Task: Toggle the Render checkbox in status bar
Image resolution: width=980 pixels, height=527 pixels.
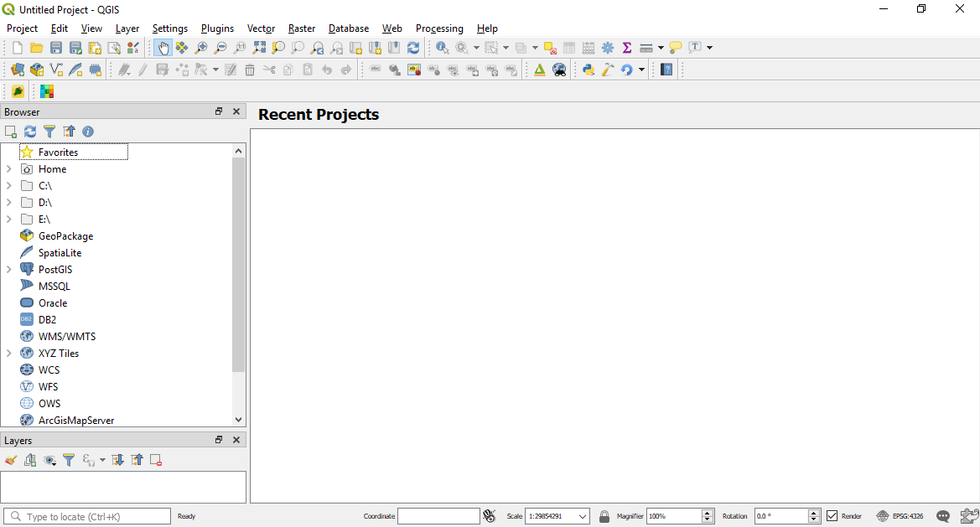Action: click(x=832, y=516)
